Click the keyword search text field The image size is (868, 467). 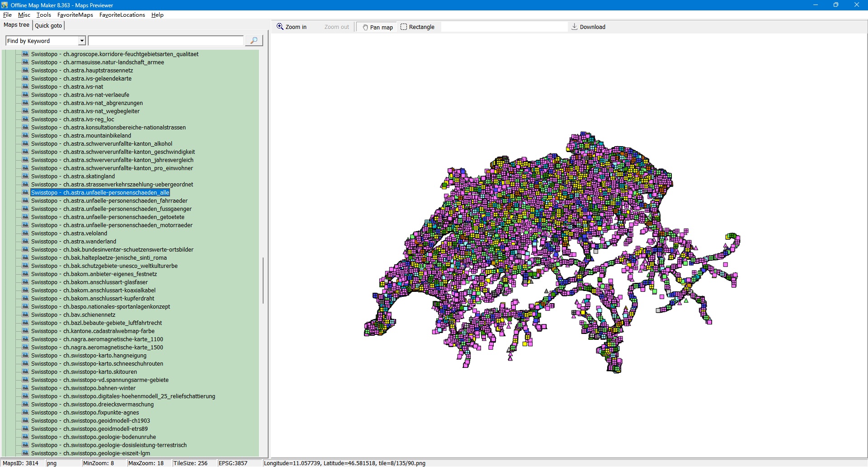[x=165, y=41]
